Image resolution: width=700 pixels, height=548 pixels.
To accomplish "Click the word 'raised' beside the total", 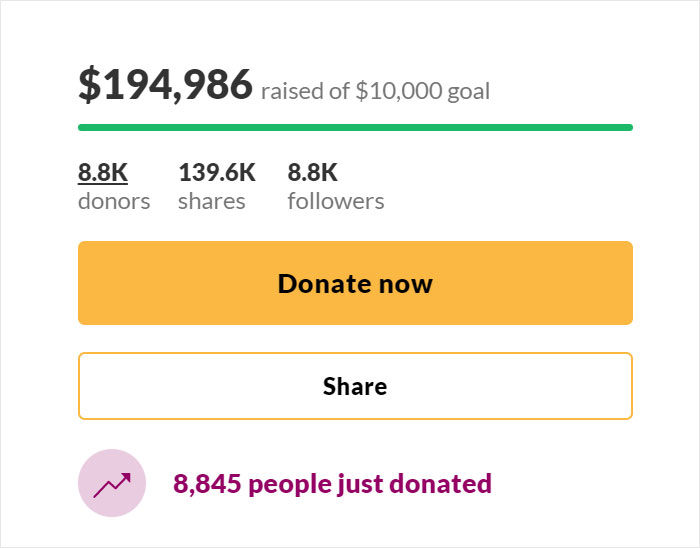I will tap(293, 91).
